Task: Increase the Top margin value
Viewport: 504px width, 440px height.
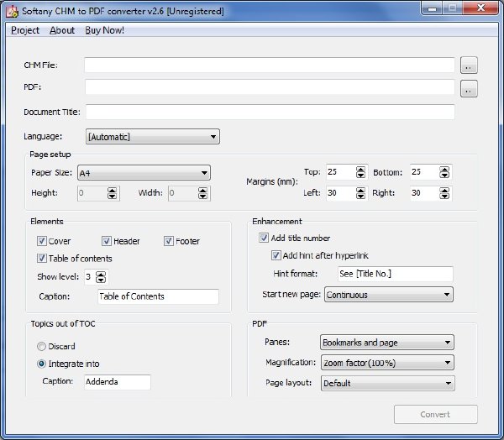Action: 360,170
